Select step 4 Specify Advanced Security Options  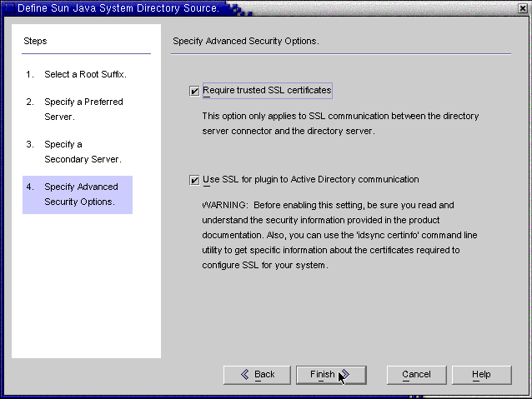coord(78,195)
